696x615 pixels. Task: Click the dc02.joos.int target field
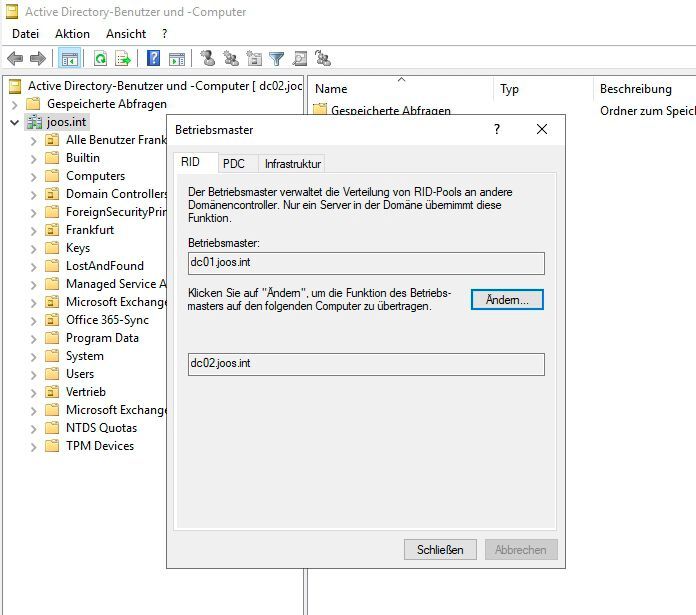point(366,364)
